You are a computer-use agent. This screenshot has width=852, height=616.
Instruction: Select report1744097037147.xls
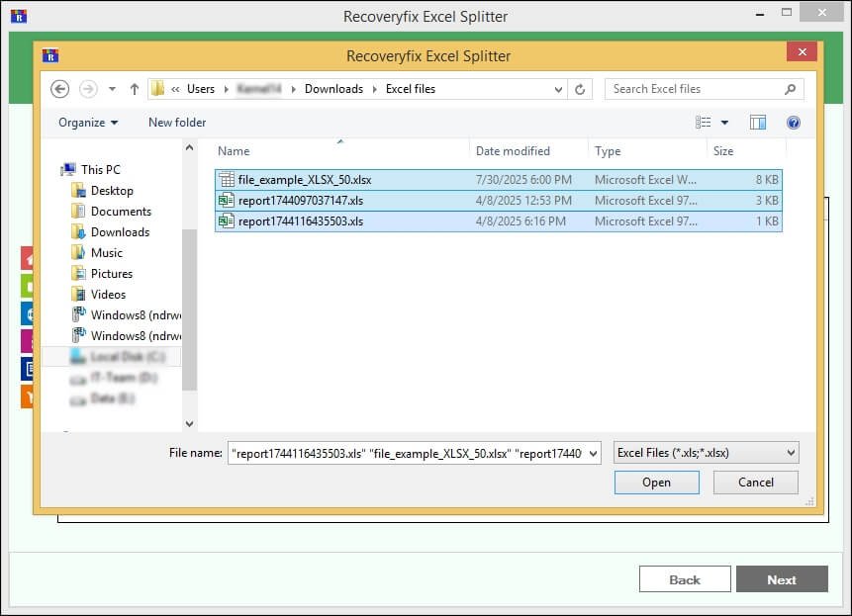click(499, 201)
